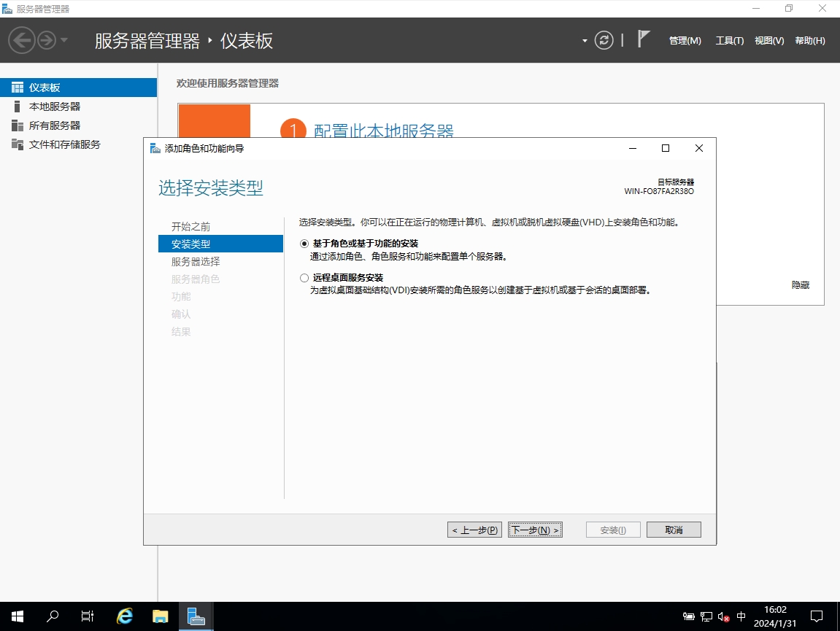Select role-based or feature-based installation option
The width and height of the screenshot is (840, 631).
[x=304, y=244]
